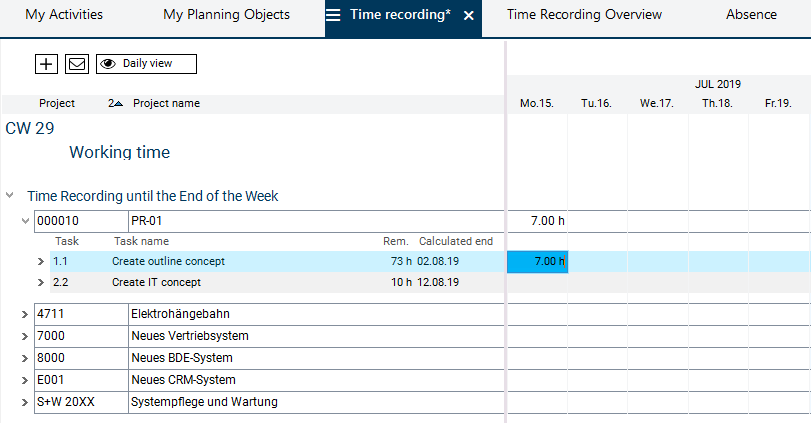Close the Time recording tab

click(469, 16)
